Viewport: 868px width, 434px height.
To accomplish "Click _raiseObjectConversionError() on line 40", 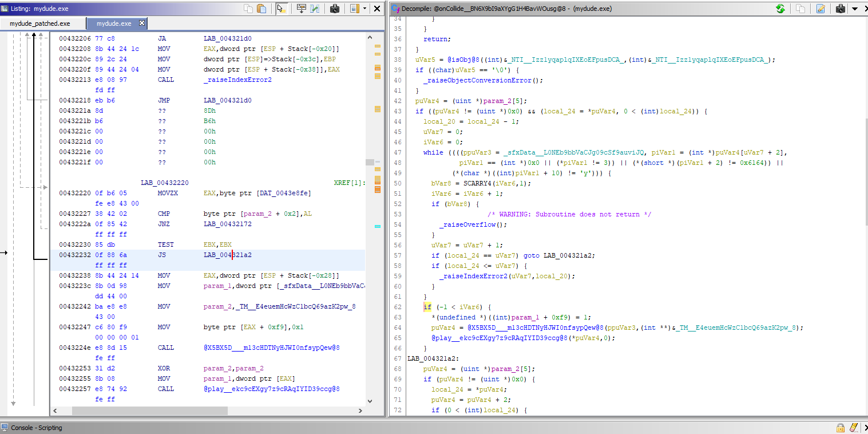I will click(483, 80).
